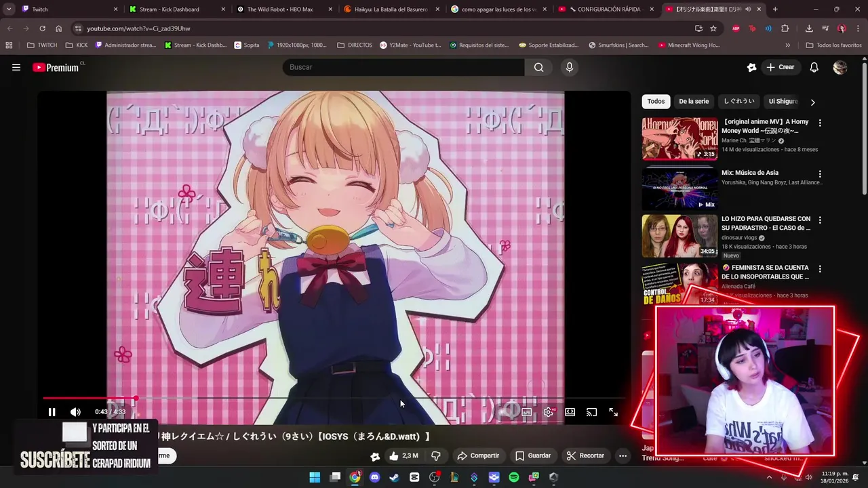Image resolution: width=868 pixels, height=488 pixels.
Task: Dislike the video
Action: [x=436, y=455]
